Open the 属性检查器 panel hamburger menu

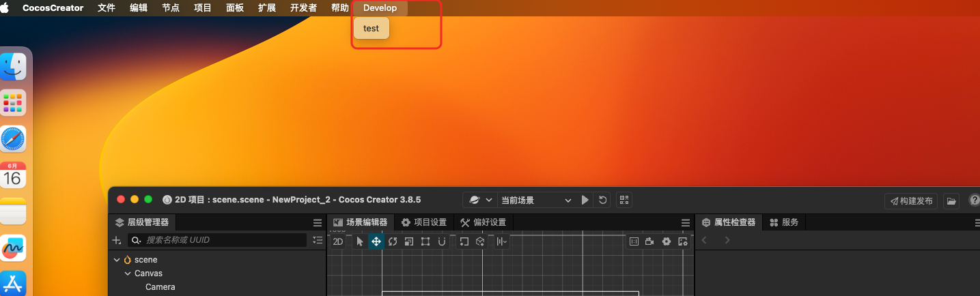[x=977, y=222]
